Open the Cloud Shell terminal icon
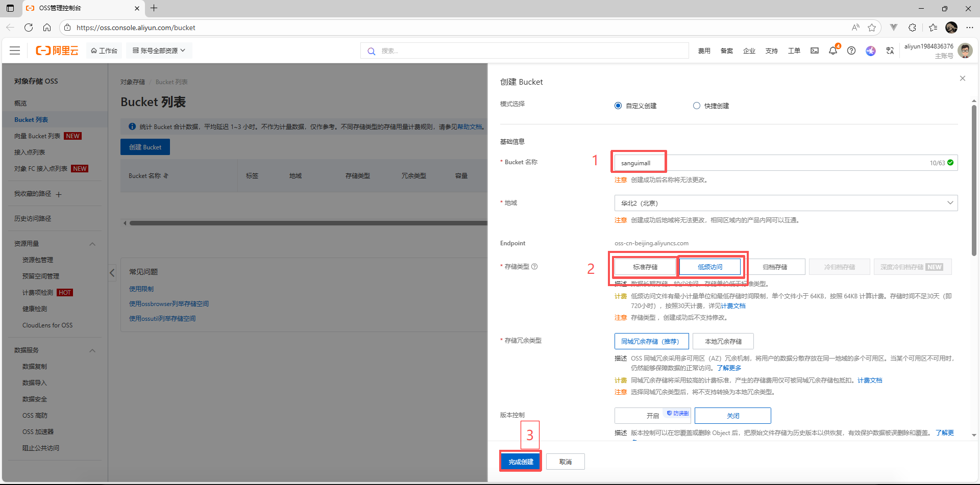980x485 pixels. 815,50
